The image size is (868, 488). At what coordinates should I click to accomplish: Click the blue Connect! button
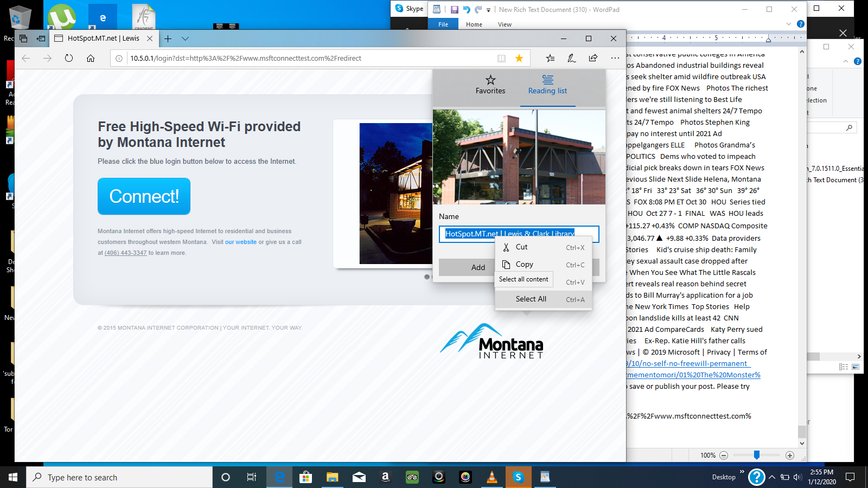144,196
